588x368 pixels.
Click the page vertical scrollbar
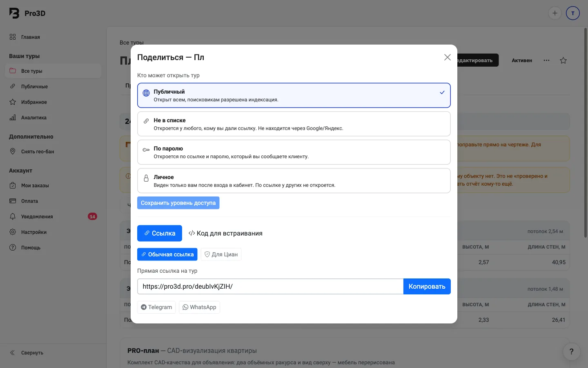[586, 132]
